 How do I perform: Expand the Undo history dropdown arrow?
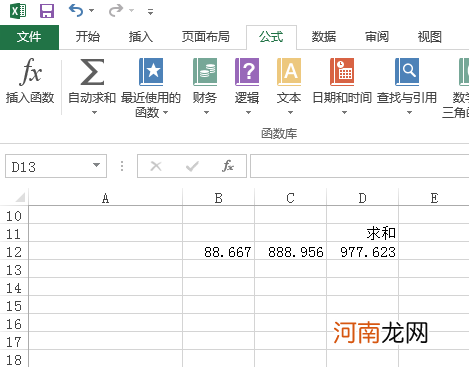coord(91,11)
